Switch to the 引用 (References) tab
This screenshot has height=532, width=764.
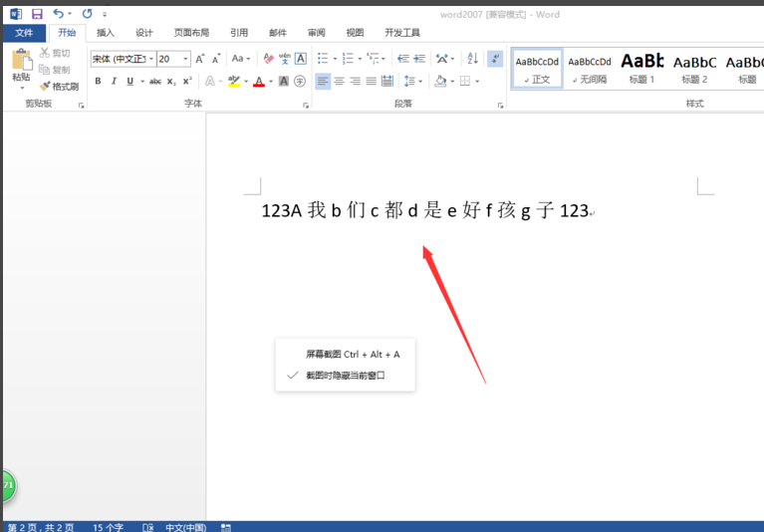[239, 33]
